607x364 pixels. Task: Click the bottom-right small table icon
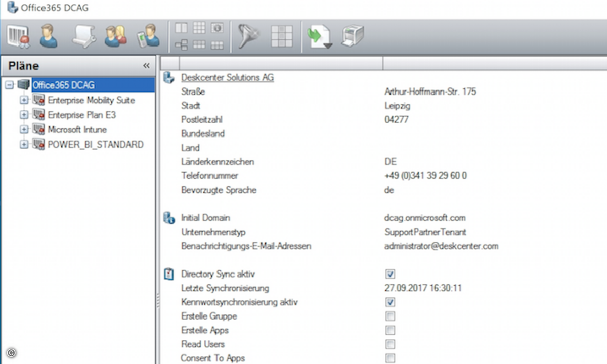pyautogui.click(x=217, y=45)
